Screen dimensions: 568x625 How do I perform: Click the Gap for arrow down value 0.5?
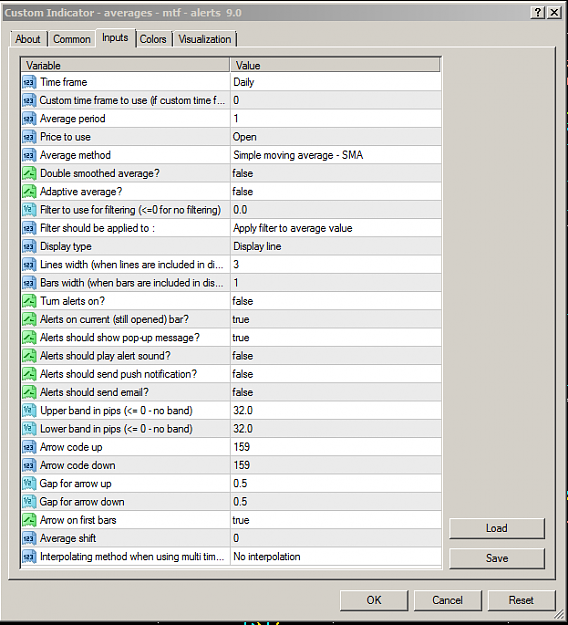336,502
